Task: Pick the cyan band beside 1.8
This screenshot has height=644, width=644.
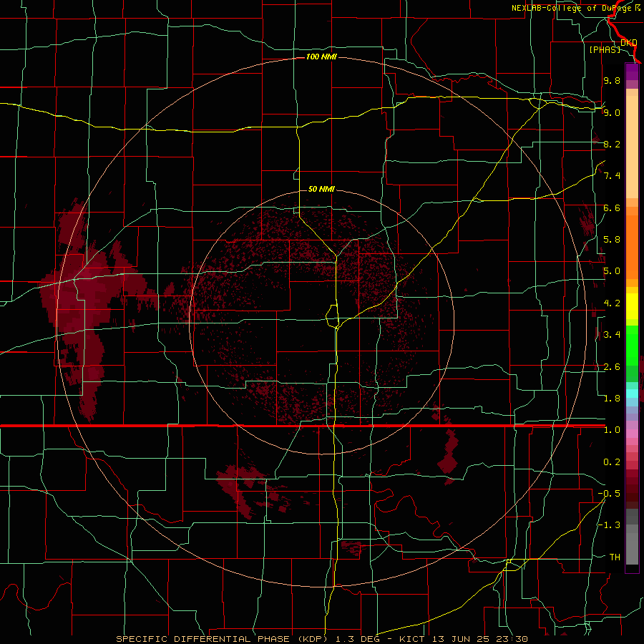Action: pos(632,394)
